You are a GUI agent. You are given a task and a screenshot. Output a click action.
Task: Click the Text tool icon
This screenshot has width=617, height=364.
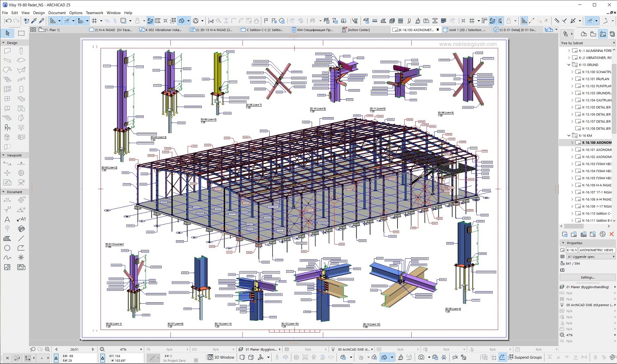pos(7,219)
